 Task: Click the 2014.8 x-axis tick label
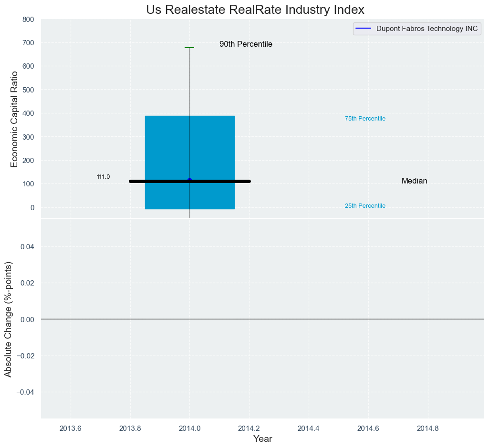point(428,428)
